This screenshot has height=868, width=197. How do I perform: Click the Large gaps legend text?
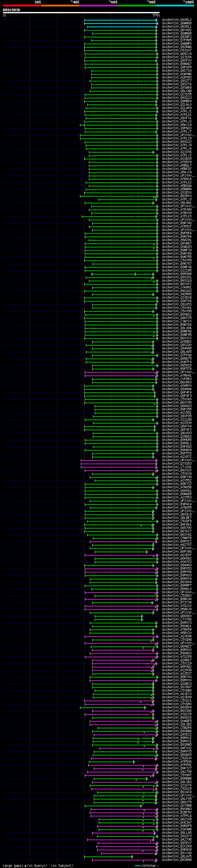coord(38,865)
